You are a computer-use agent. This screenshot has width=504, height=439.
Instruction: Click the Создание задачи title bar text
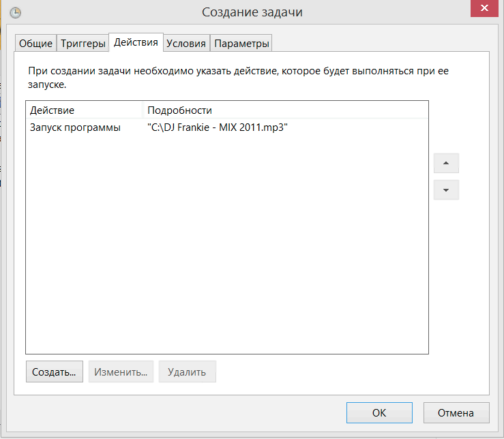[x=252, y=12]
